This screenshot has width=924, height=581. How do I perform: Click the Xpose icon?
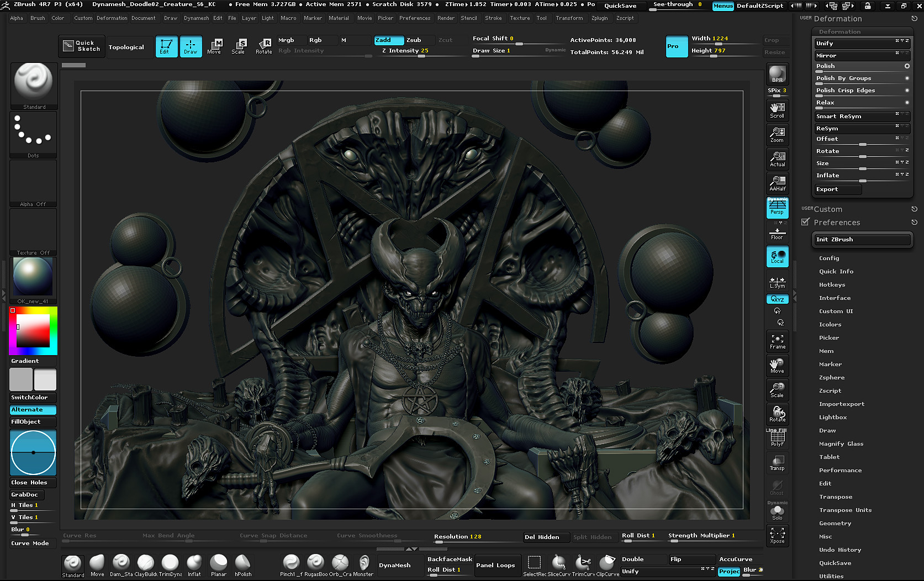click(x=777, y=535)
